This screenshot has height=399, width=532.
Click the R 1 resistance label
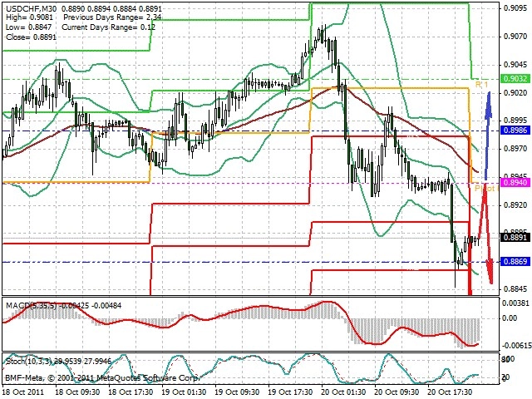(x=481, y=85)
